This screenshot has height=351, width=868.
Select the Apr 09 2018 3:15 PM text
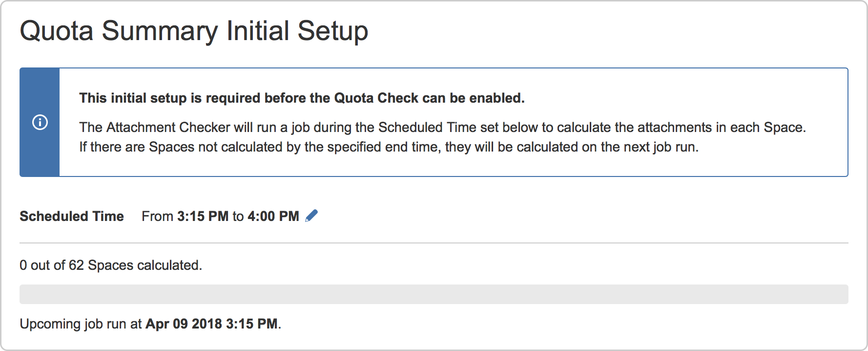click(x=212, y=323)
